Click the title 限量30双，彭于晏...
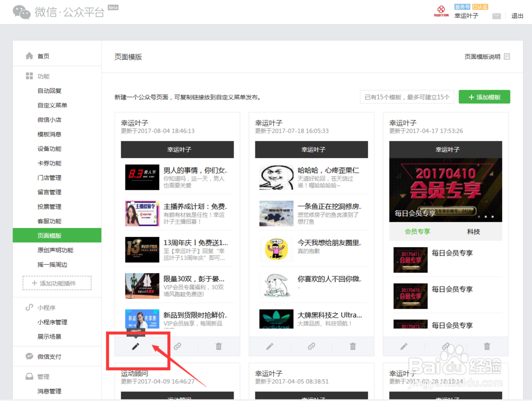The height and width of the screenshot is (401, 532). coord(194,279)
